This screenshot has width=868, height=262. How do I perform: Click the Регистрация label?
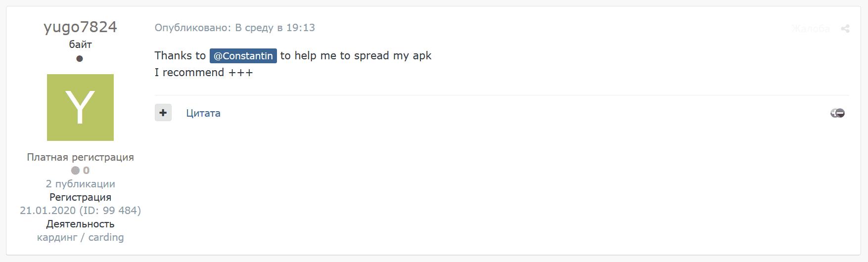coord(80,197)
